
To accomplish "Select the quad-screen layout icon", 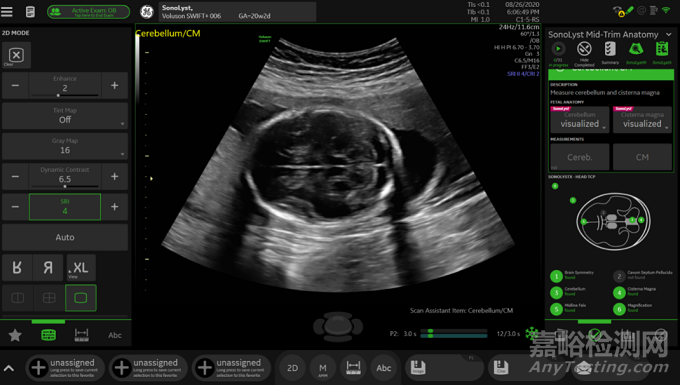I will click(49, 298).
